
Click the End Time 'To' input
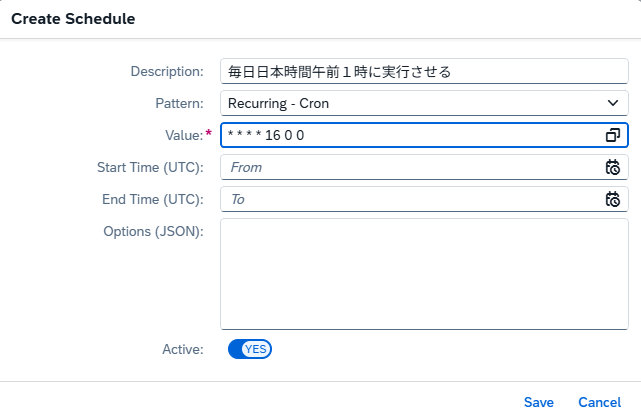(412, 199)
